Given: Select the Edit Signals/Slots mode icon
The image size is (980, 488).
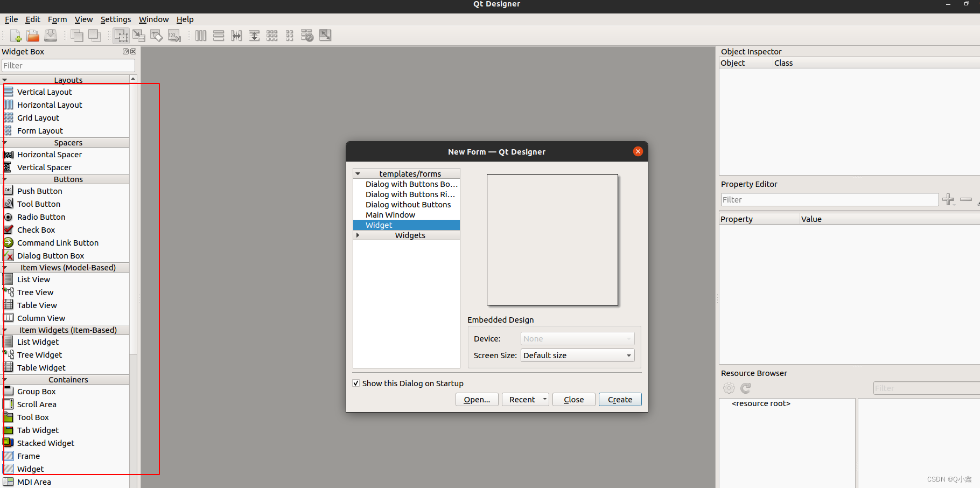Looking at the screenshot, I should 139,36.
